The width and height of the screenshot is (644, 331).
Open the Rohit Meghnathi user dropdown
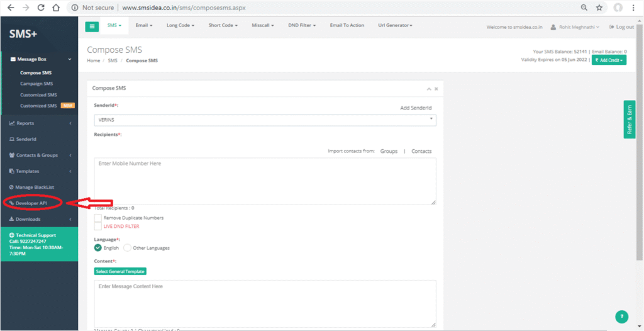point(575,27)
